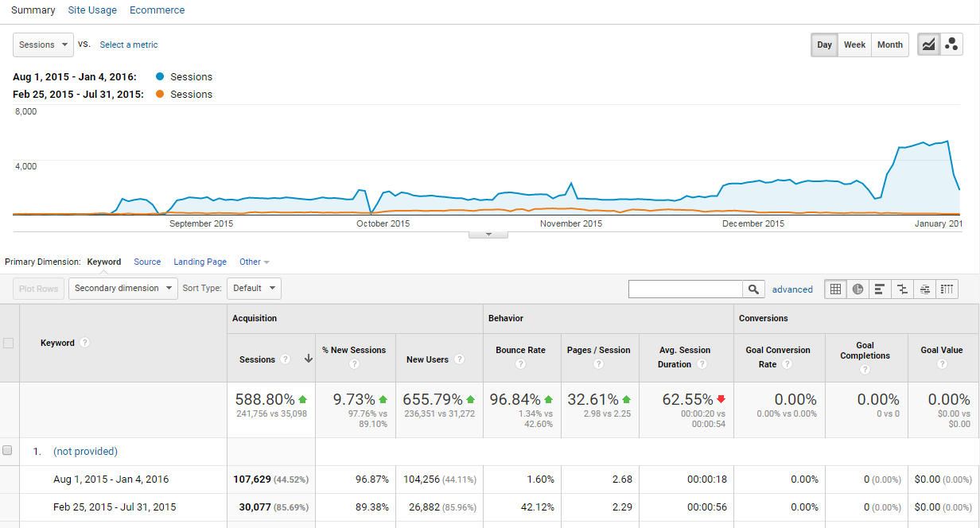Open the advanced search filter
Image resolution: width=980 pixels, height=528 pixels.
pyautogui.click(x=792, y=289)
